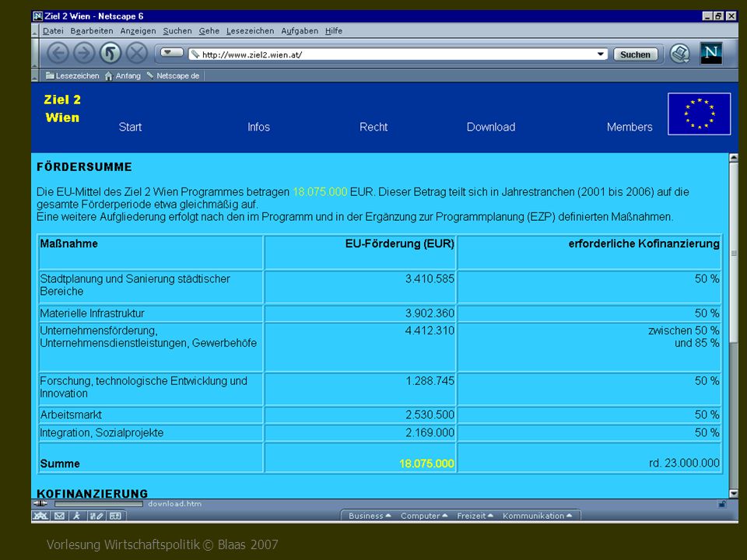This screenshot has width=747, height=560.
Task: Open the Recht page link
Action: [373, 127]
